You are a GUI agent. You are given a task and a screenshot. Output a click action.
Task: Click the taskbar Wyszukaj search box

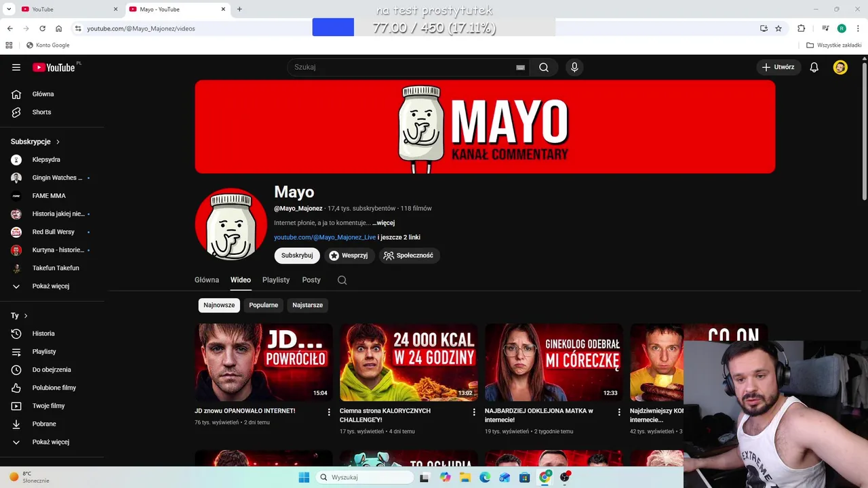[366, 477]
